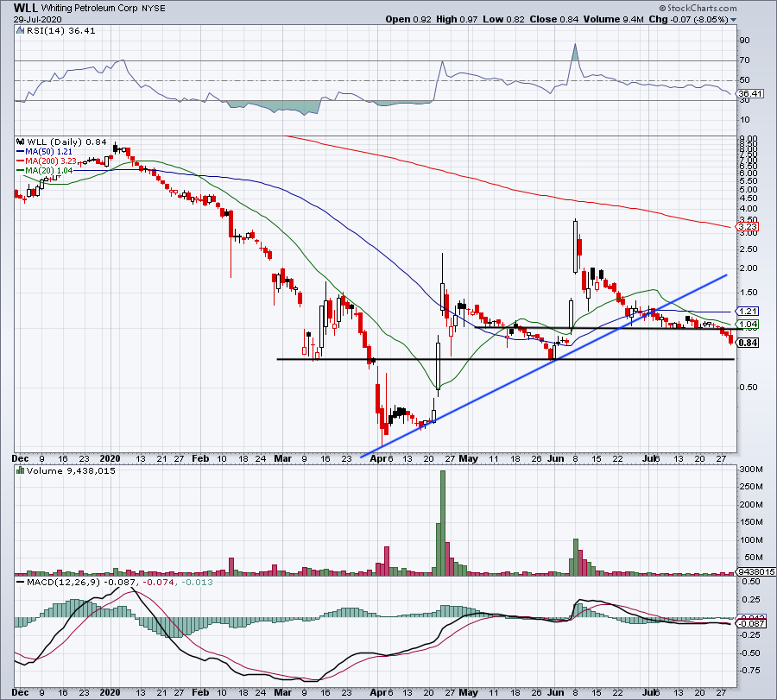Click the Volume 9,438,015 legend label
The width and height of the screenshot is (777, 700).
pos(71,470)
